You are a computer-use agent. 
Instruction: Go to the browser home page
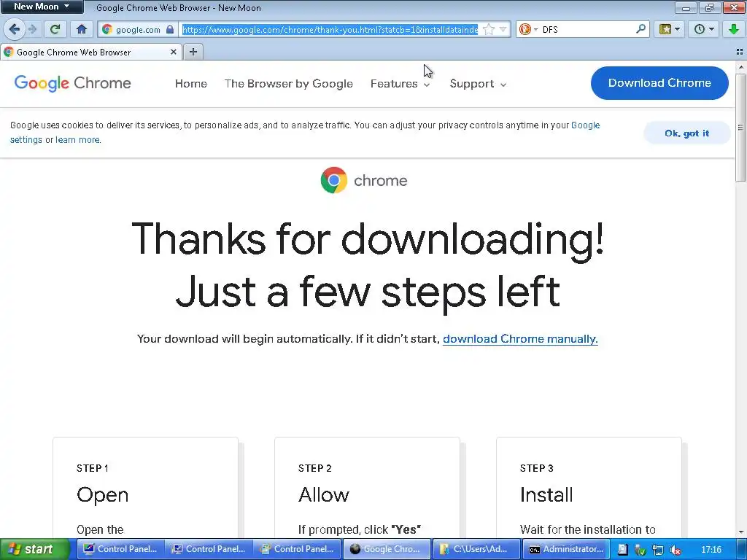coord(82,29)
